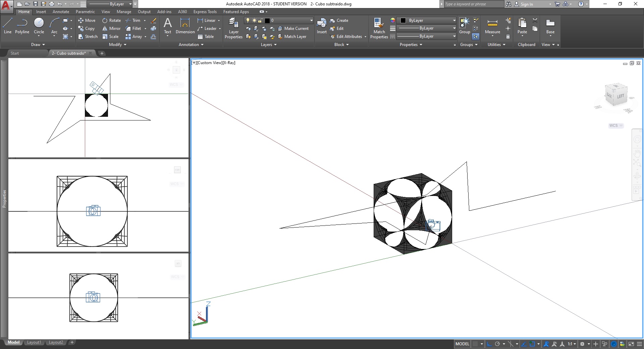Choose the Circle tool

pyautogui.click(x=39, y=26)
